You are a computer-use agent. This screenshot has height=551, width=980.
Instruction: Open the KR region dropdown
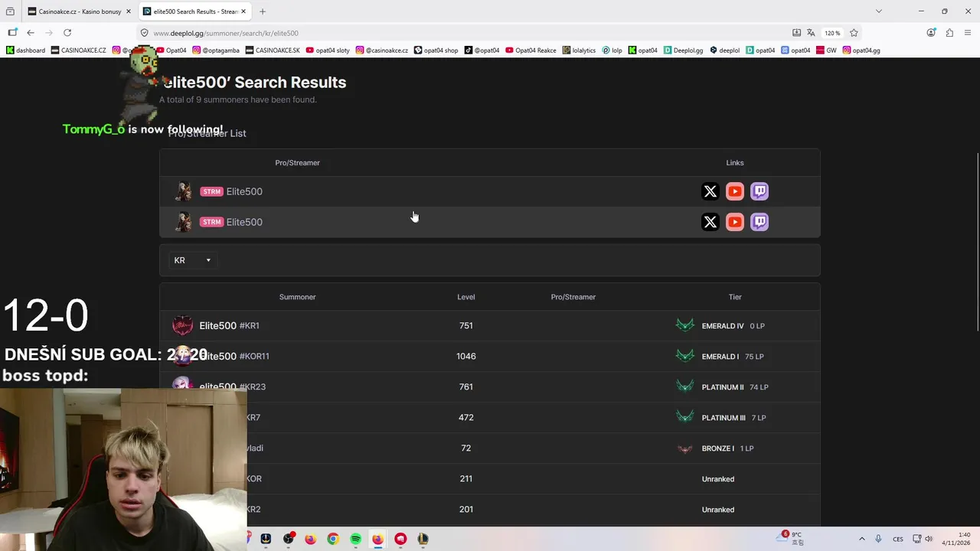coord(192,260)
